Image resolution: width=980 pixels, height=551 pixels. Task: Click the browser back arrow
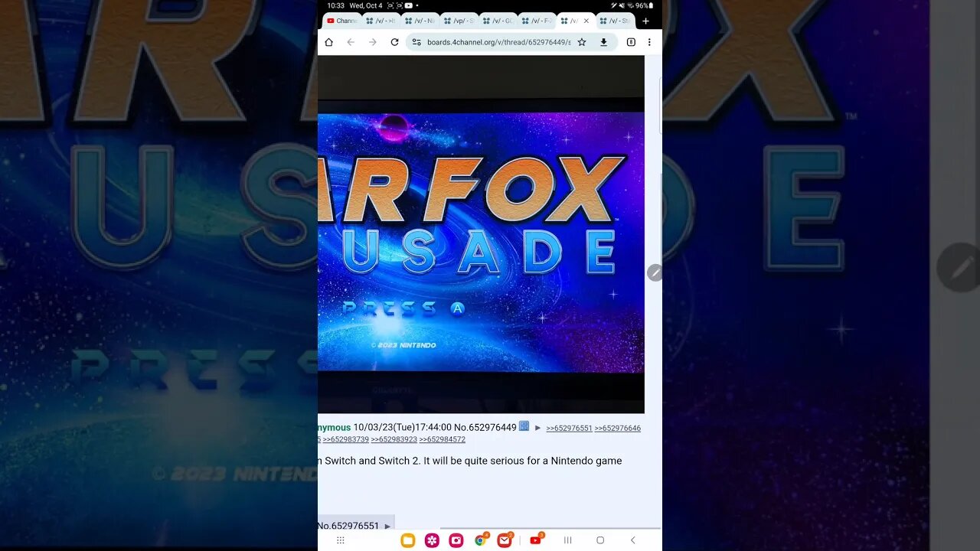pyautogui.click(x=351, y=42)
